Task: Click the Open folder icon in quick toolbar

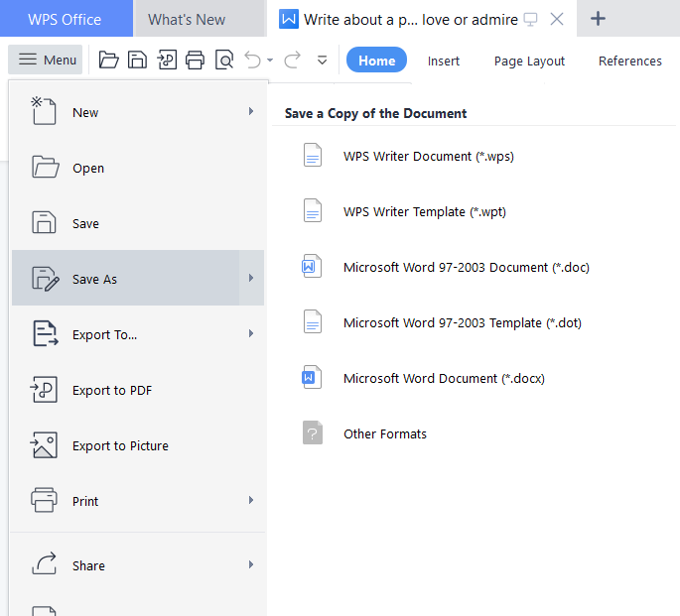Action: (x=108, y=60)
